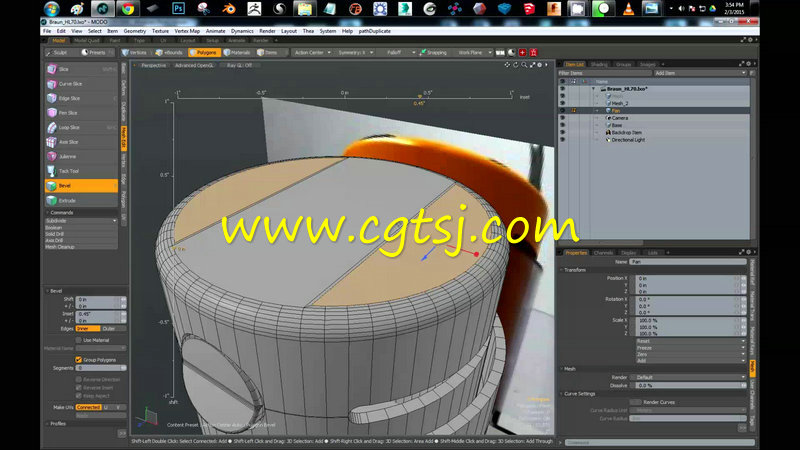Open the Subdivide commands dropdown
800x450 pixels.
pos(81,221)
